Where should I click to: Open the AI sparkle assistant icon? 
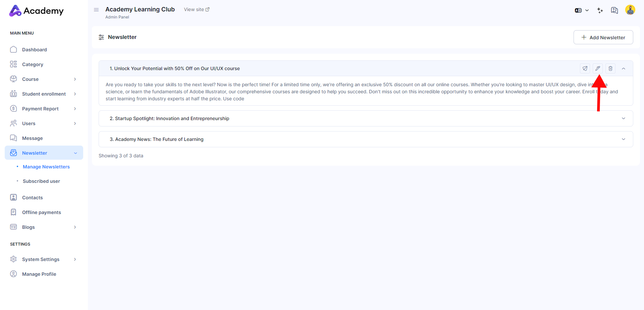coord(600,10)
